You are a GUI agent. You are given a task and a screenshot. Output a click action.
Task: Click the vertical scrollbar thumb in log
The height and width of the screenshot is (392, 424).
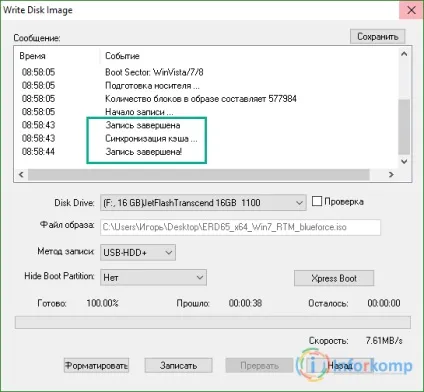404,127
